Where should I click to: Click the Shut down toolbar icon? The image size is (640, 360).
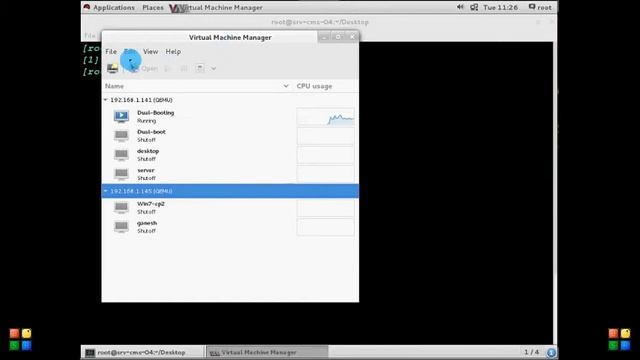[x=200, y=68]
